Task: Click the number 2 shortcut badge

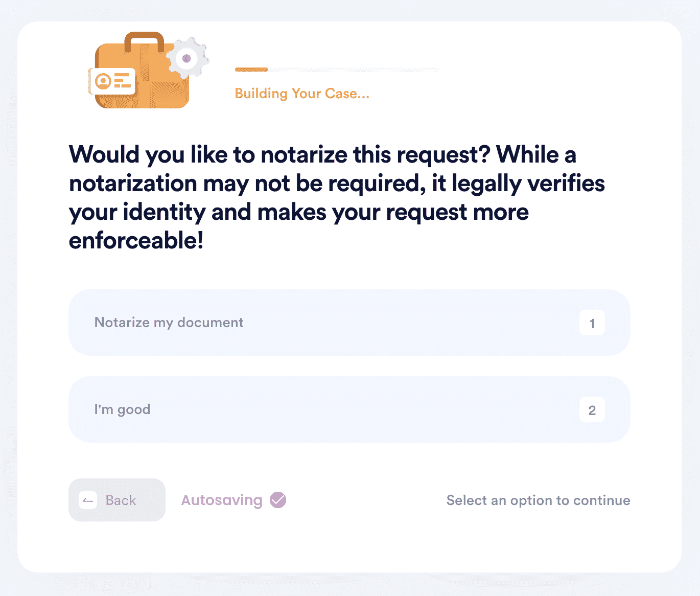Action: (592, 410)
